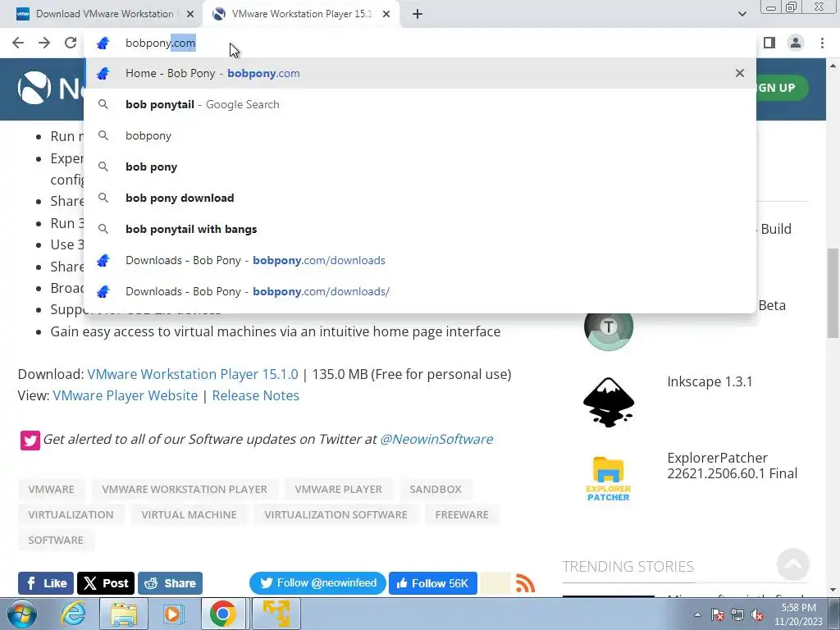
Task: Open the Release Notes link
Action: click(256, 395)
